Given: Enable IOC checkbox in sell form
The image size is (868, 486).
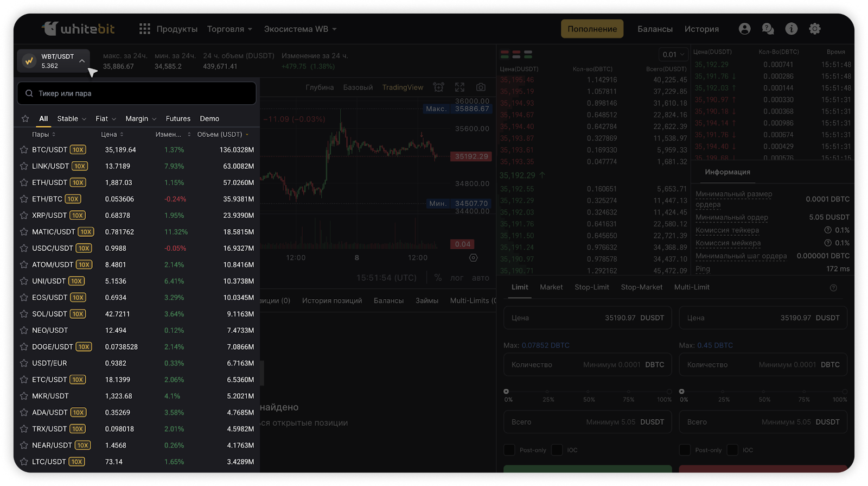Looking at the screenshot, I should pos(732,450).
